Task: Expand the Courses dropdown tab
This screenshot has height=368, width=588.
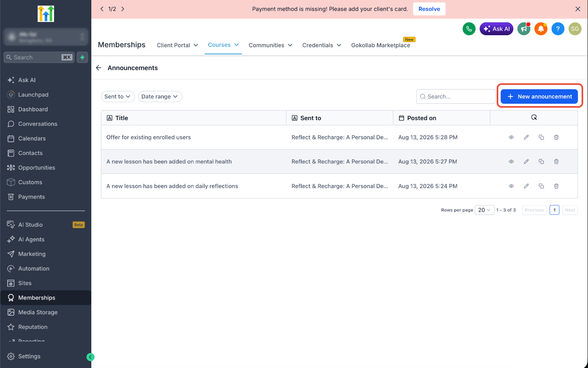Action: (223, 45)
